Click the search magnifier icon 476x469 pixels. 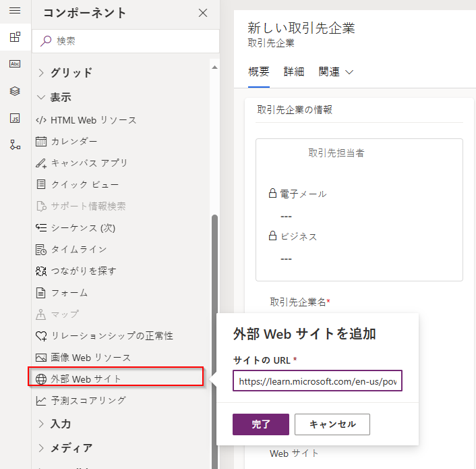click(46, 41)
